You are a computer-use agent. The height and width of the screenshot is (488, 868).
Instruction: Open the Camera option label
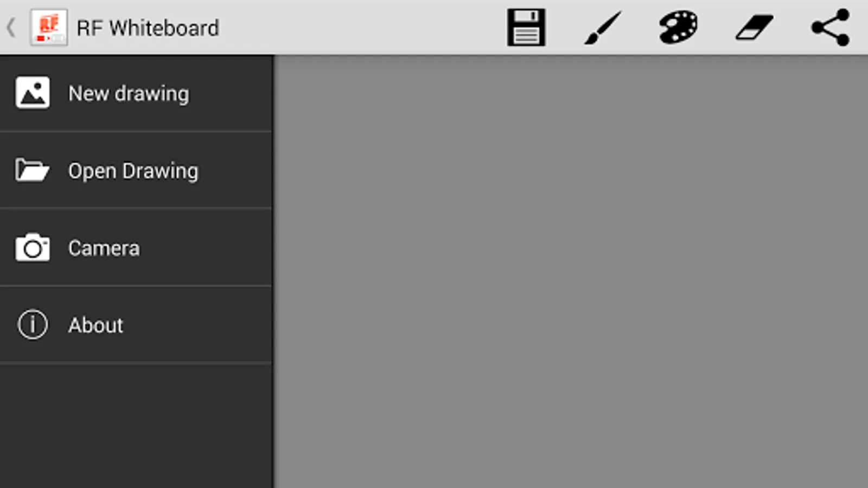[104, 248]
